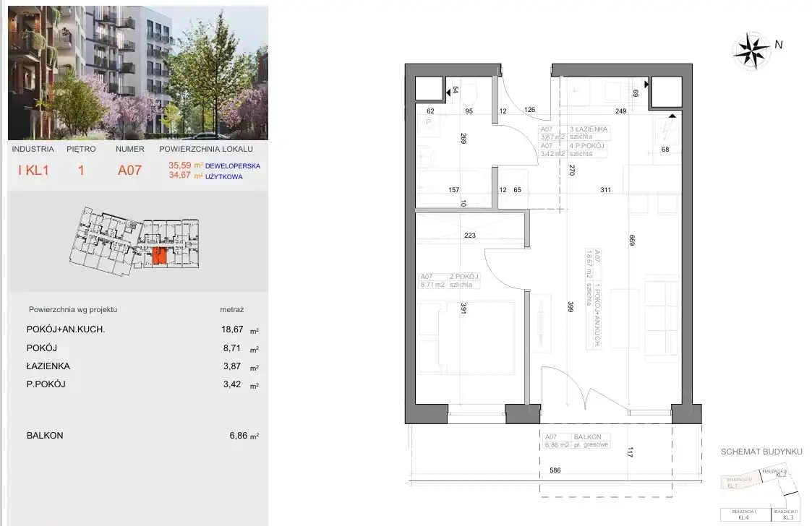This screenshot has height=526, width=812.
Task: Select KL.3 in the building scheme
Action: (787, 517)
